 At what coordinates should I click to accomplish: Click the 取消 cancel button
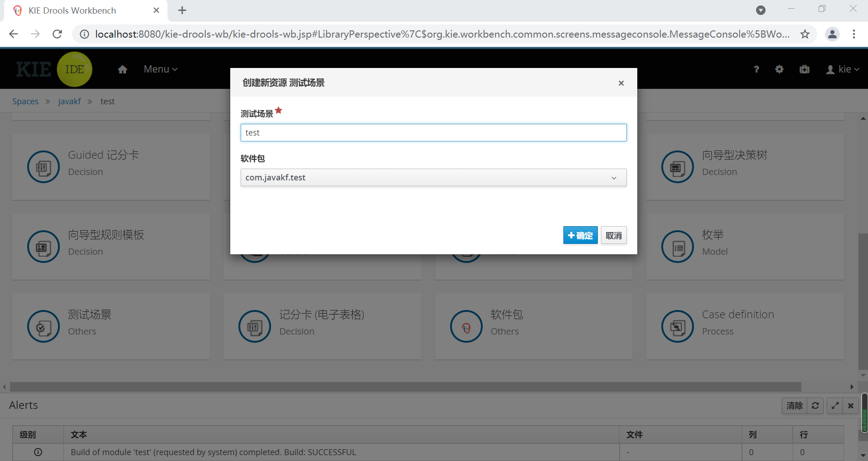click(x=613, y=235)
